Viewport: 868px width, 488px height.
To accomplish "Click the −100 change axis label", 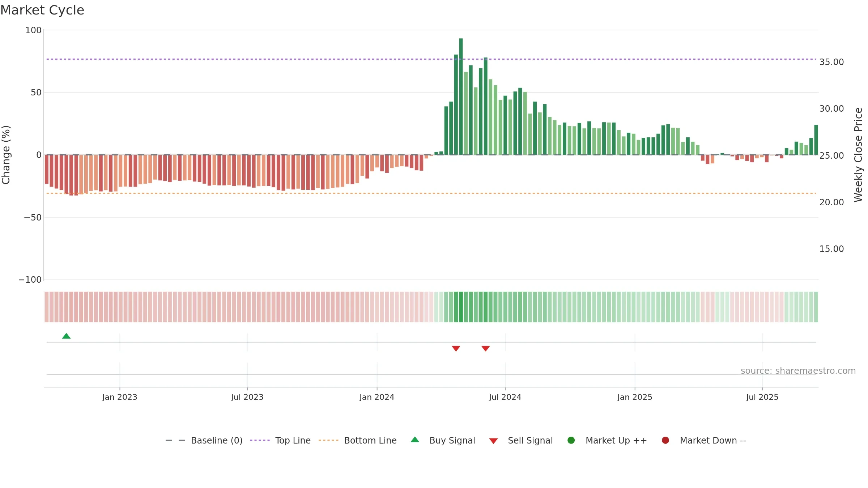I will coord(30,280).
